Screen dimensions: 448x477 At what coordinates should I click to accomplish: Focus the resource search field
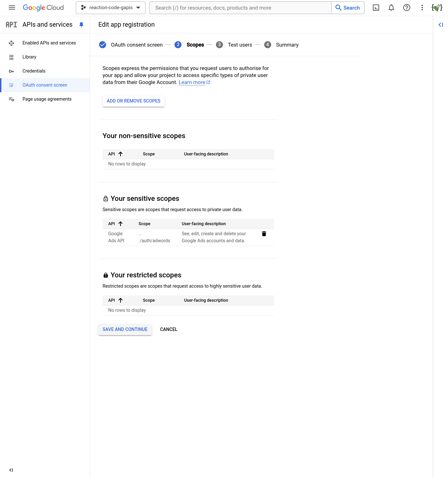pos(240,8)
